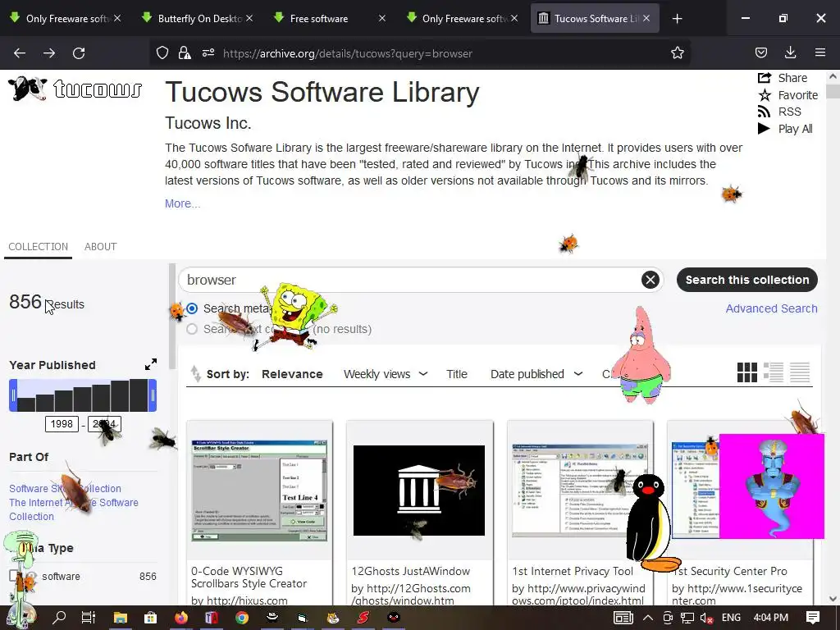Bookmark this page with the star icon
Screen dimensions: 840x630
[677, 53]
